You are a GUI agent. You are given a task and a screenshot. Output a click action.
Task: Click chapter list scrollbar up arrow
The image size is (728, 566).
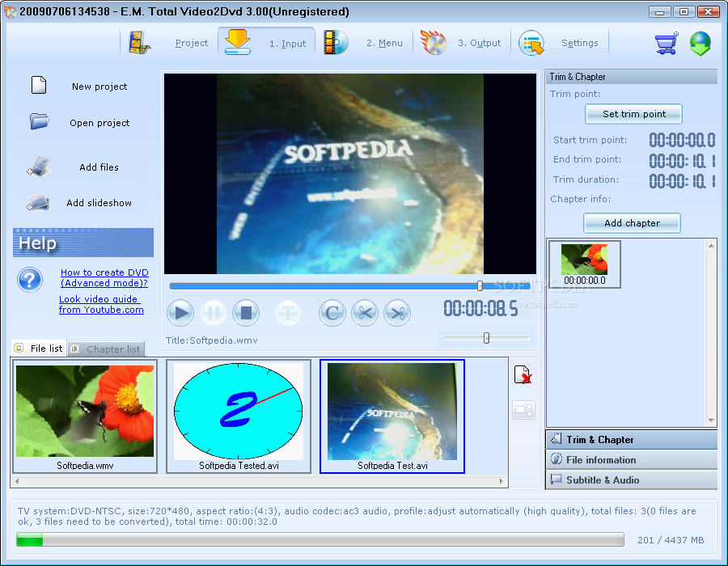click(x=711, y=246)
